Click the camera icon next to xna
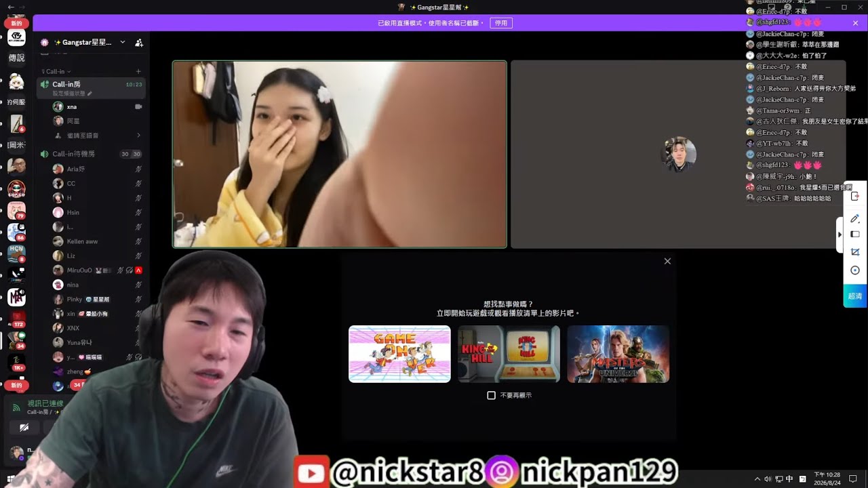868x488 pixels. (138, 106)
